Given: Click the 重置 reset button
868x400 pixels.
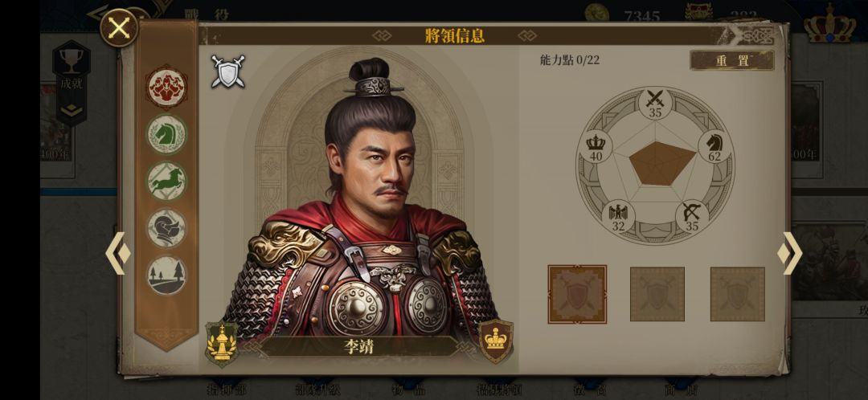Looking at the screenshot, I should tap(732, 60).
